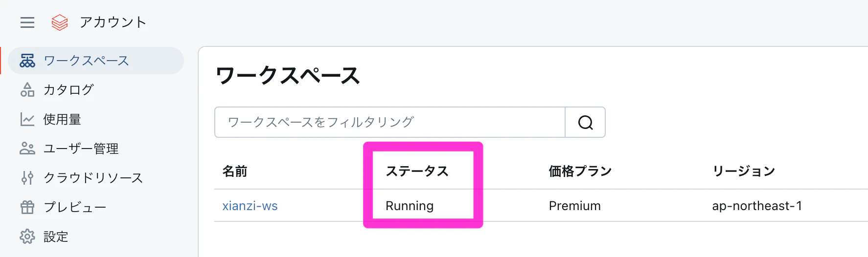This screenshot has width=868, height=257.
Task: Go to カタログ menu item
Action: 96,90
